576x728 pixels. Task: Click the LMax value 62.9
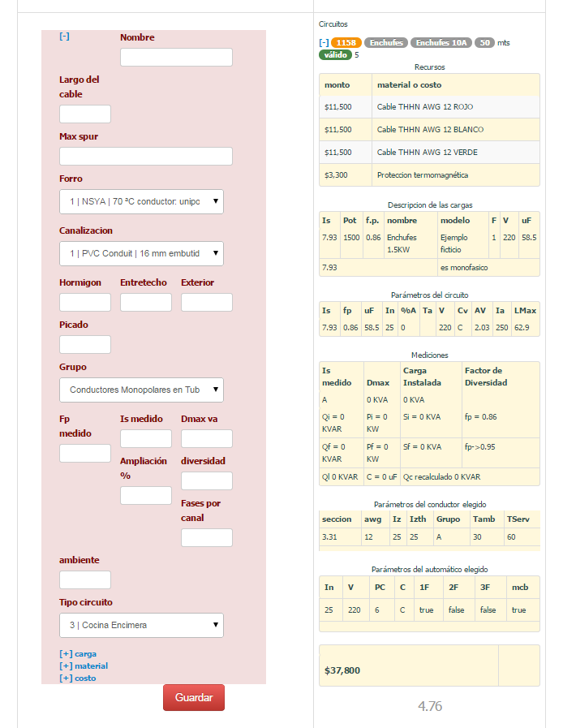pyautogui.click(x=522, y=327)
